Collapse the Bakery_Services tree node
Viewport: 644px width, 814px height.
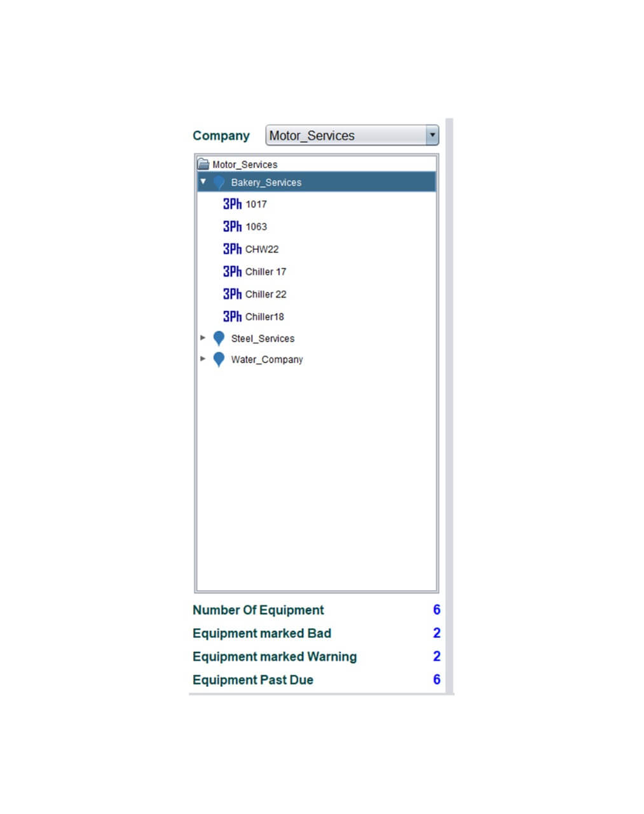coord(203,182)
